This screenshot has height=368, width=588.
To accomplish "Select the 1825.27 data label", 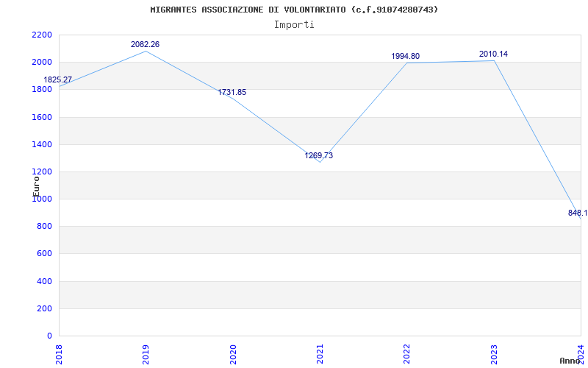I will pyautogui.click(x=58, y=79).
